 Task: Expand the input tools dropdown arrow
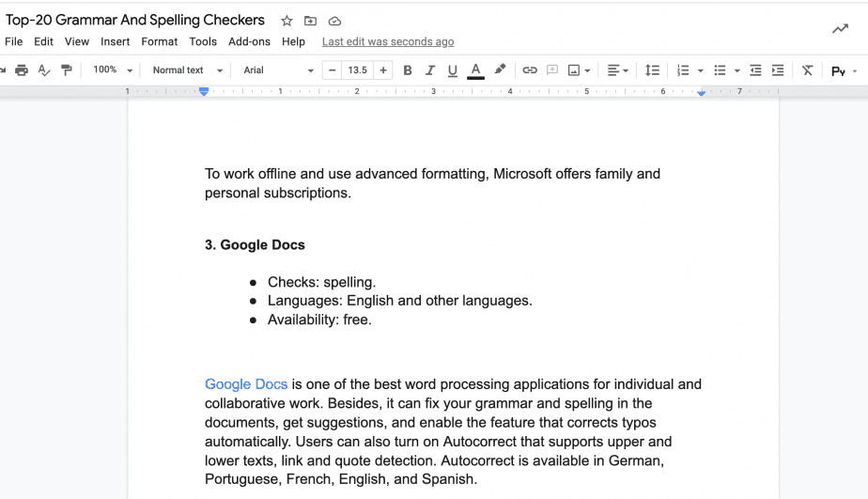click(855, 71)
